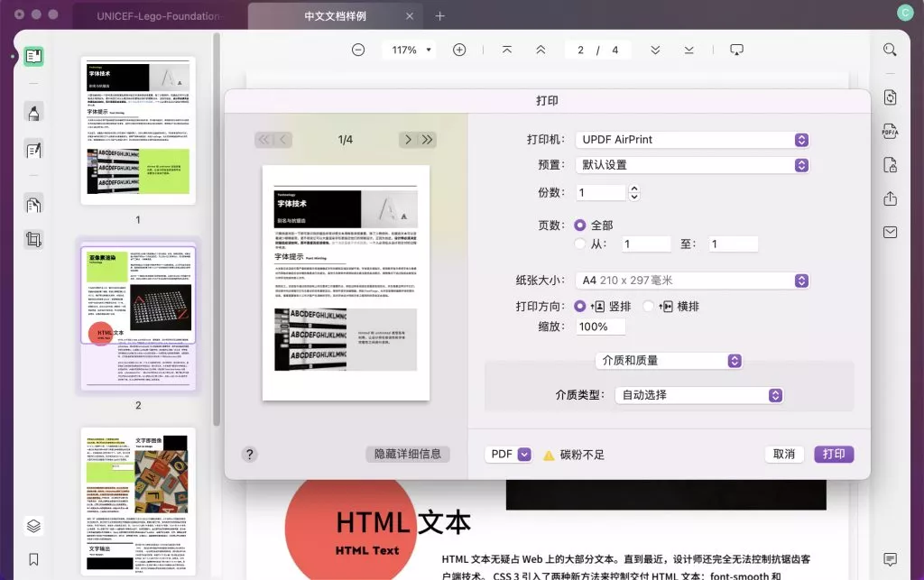Viewport: 924px width, 580px height.
Task: Click the 隐藏详细信息 button
Action: tap(408, 454)
